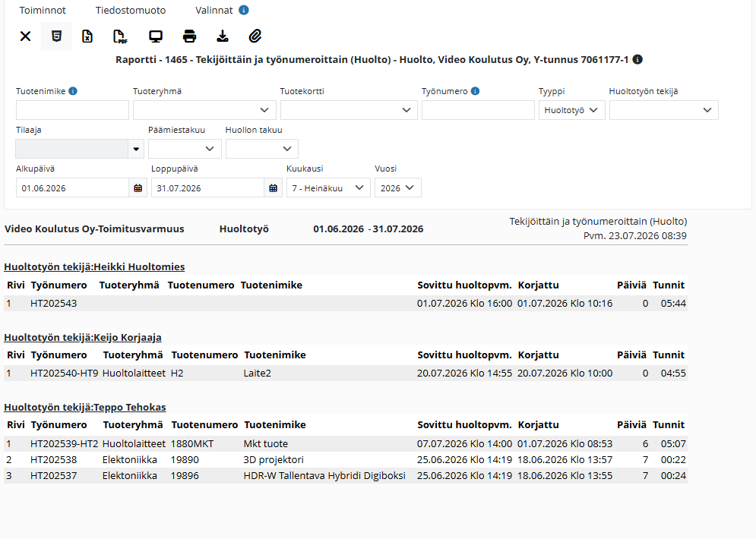756x539 pixels.
Task: Open the Alkupäivä calendar picker
Action: [138, 188]
